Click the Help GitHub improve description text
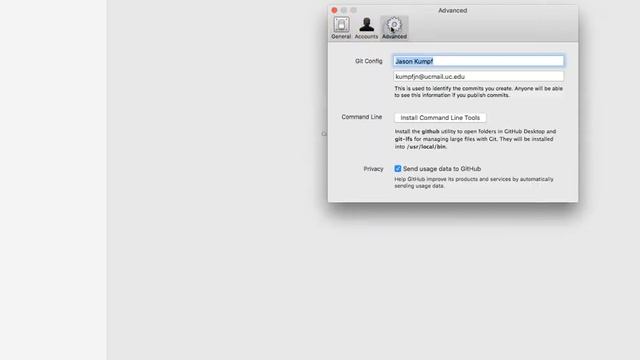Viewport: 640px width, 360px height. click(474, 182)
